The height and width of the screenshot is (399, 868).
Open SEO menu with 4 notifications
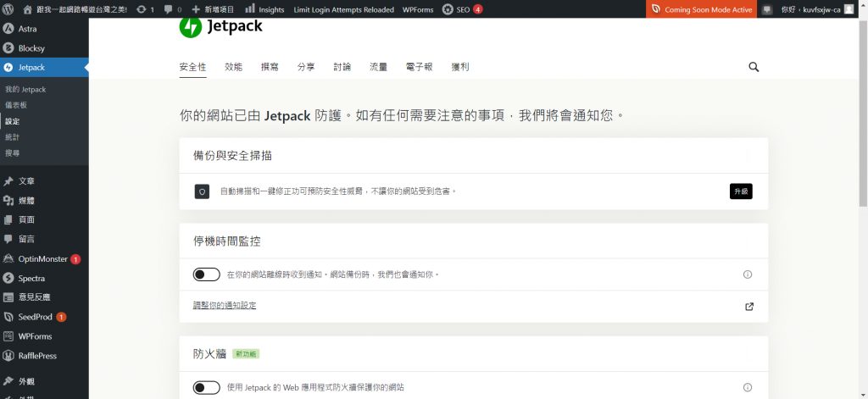point(462,9)
